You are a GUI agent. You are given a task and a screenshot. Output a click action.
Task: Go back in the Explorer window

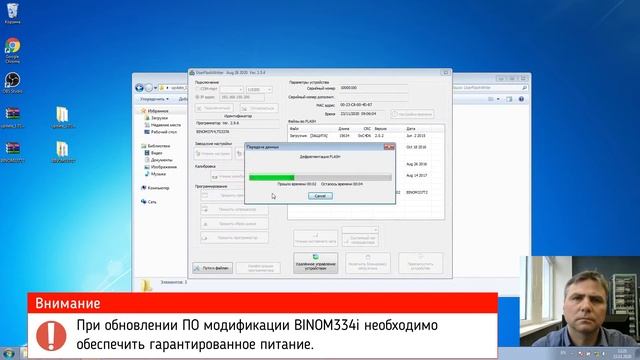pos(139,88)
